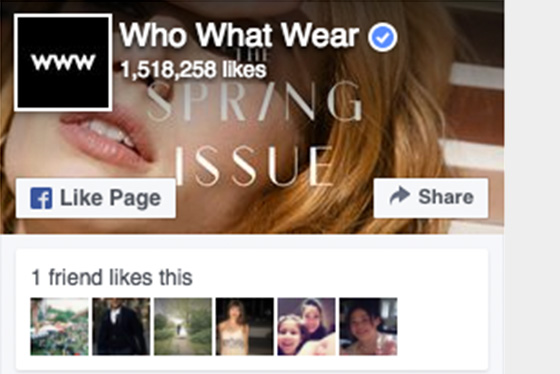Open the woman in white dress thumbnail
Viewport: 560px width, 374px height.
(x=245, y=326)
